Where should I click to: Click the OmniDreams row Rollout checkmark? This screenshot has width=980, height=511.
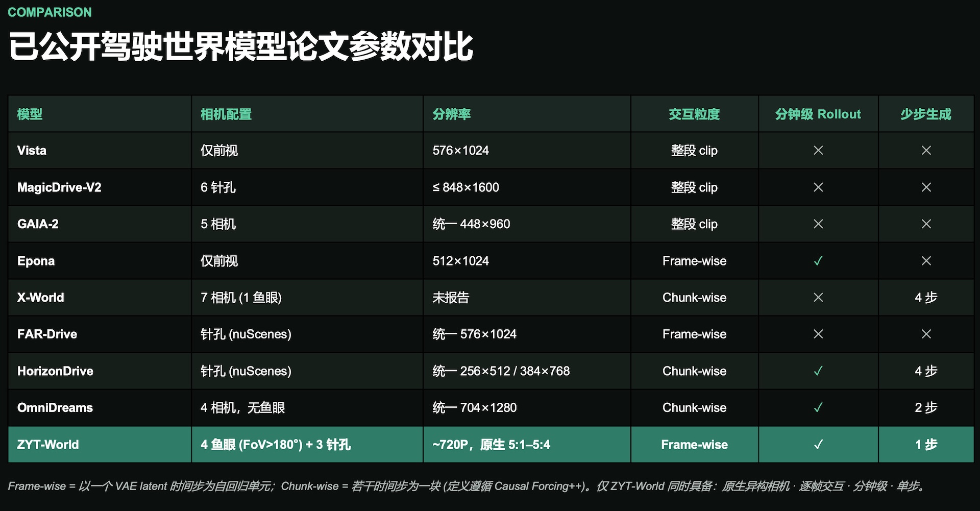tap(818, 408)
